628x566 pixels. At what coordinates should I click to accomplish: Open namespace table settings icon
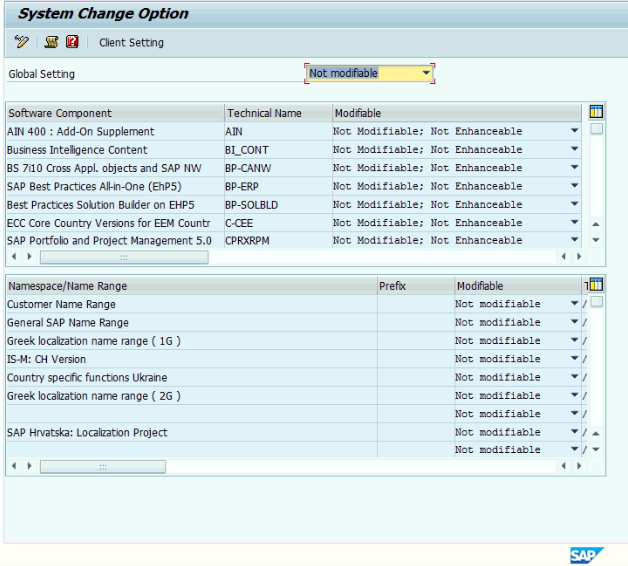tap(596, 285)
